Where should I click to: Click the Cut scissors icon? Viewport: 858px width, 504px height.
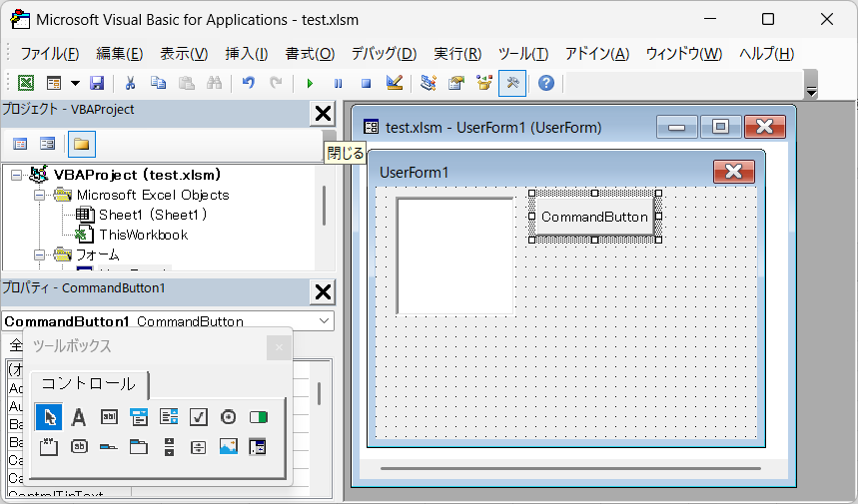click(x=130, y=83)
